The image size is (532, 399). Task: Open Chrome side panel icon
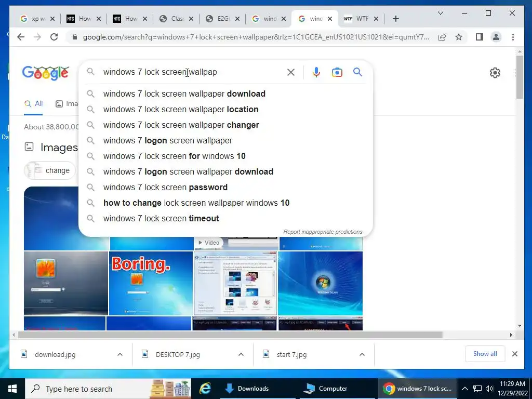click(x=480, y=37)
